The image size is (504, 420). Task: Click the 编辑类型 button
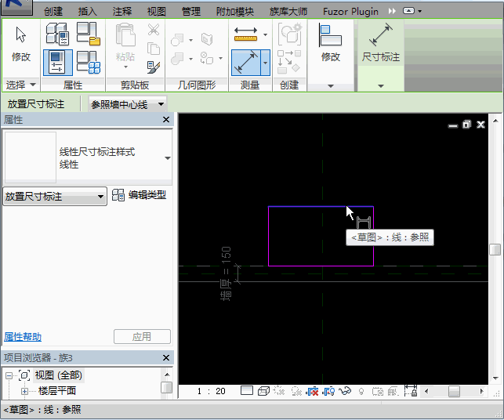[140, 195]
